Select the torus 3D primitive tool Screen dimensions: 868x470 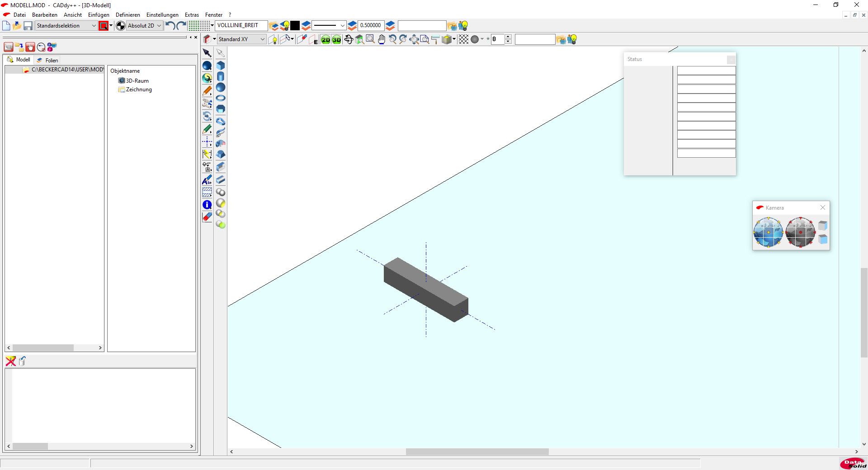point(221,98)
